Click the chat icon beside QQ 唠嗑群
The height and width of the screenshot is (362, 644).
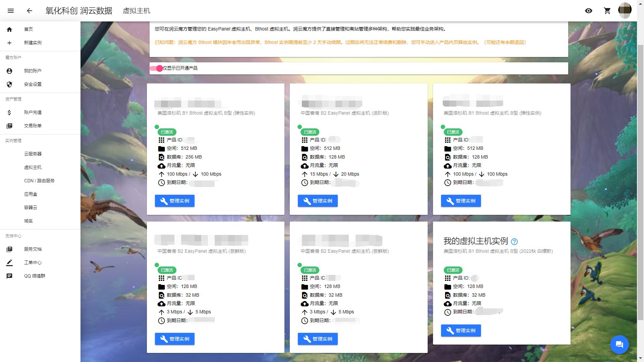(x=9, y=276)
